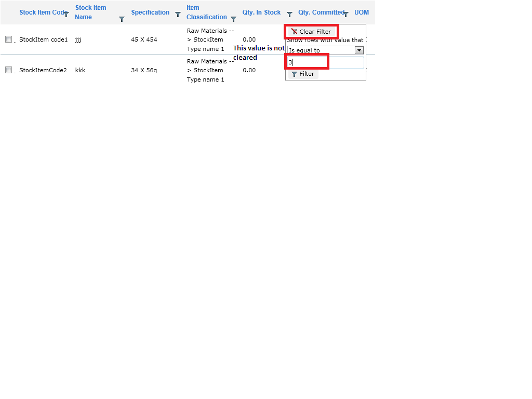The height and width of the screenshot is (399, 532).
Task: Sort by Qty. In Stock header
Action: click(262, 12)
